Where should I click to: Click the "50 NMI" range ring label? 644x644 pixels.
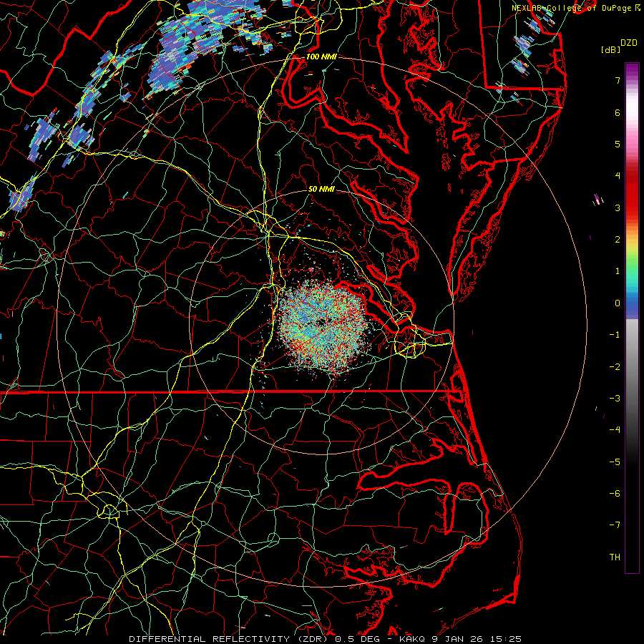point(321,189)
